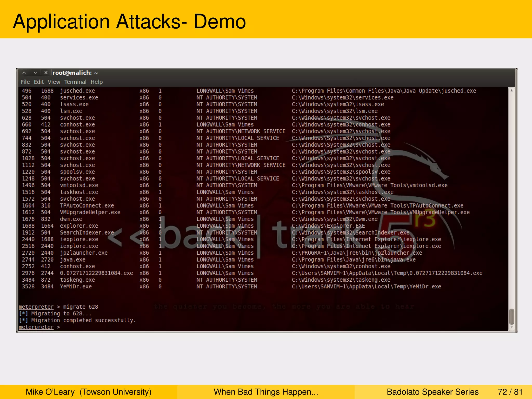Click the jp2launcher.exe process name
Image resolution: width=532 pixels, height=399 pixels.
[x=84, y=253]
